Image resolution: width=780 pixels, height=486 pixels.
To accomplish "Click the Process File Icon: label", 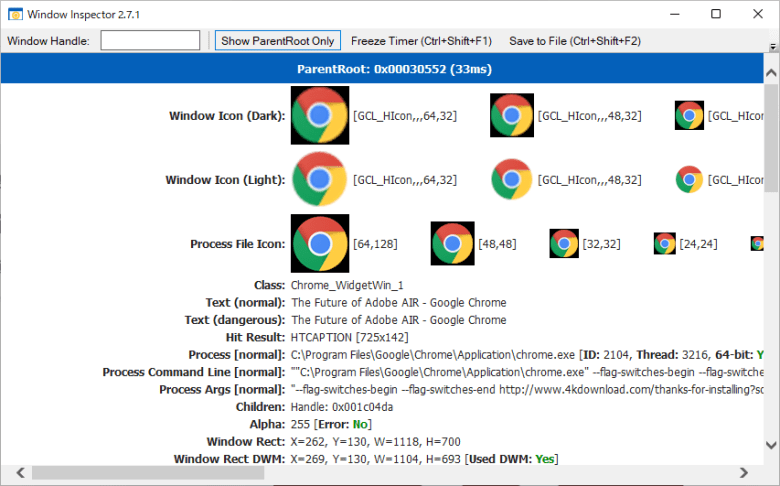I will click(x=237, y=244).
